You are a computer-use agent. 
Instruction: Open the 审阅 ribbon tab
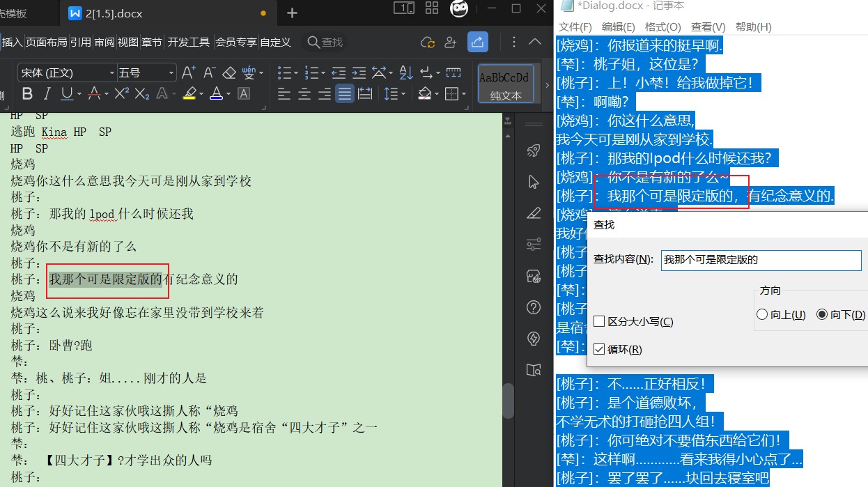(104, 42)
